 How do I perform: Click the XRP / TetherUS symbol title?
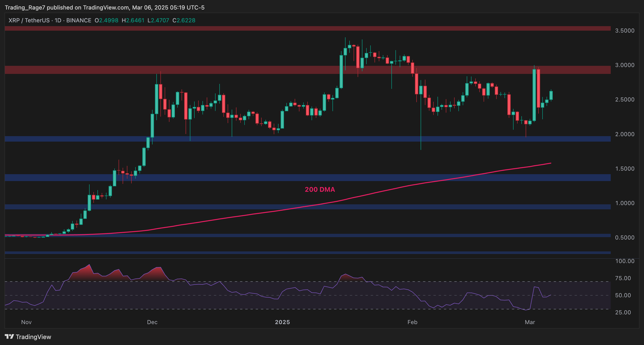29,20
